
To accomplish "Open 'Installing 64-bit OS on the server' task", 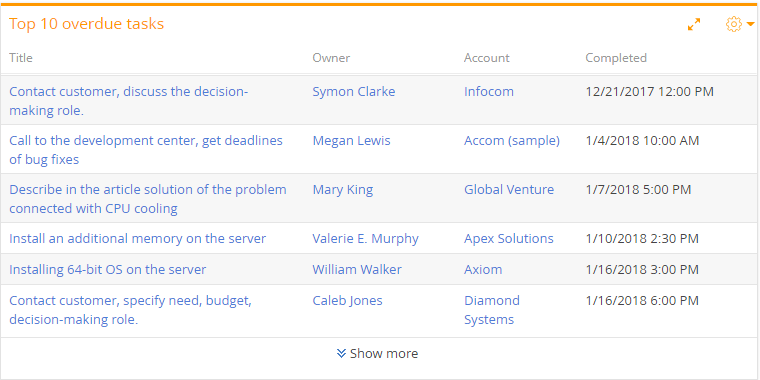I will pos(108,269).
